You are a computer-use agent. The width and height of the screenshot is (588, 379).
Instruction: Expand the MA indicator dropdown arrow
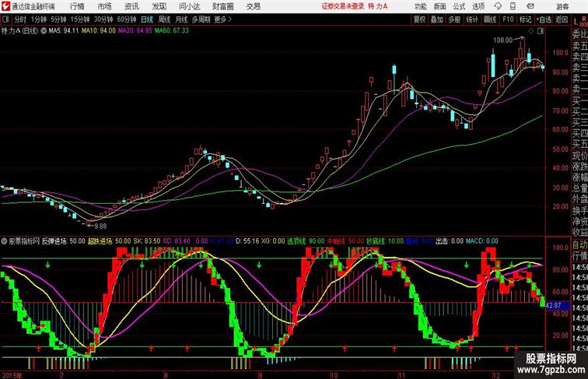pos(44,31)
